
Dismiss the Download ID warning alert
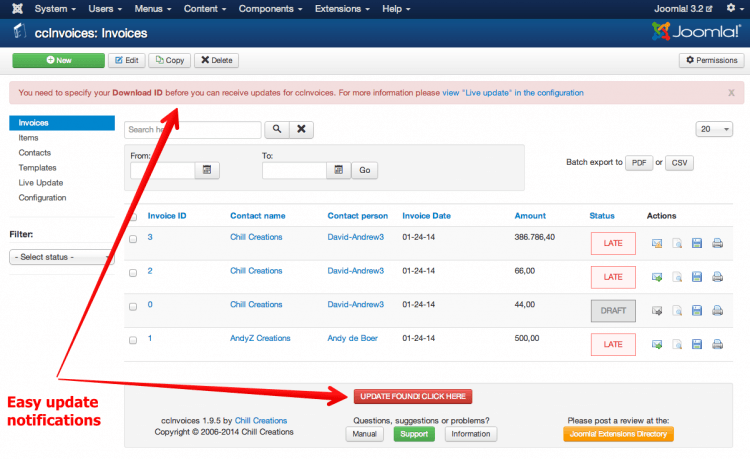point(731,93)
